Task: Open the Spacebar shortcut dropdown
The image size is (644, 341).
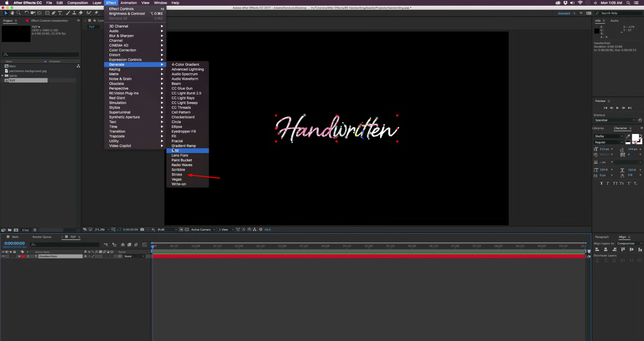Action: click(615, 120)
